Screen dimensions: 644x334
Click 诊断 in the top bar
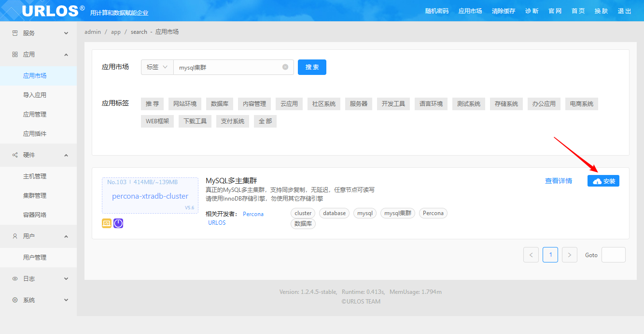pyautogui.click(x=532, y=11)
